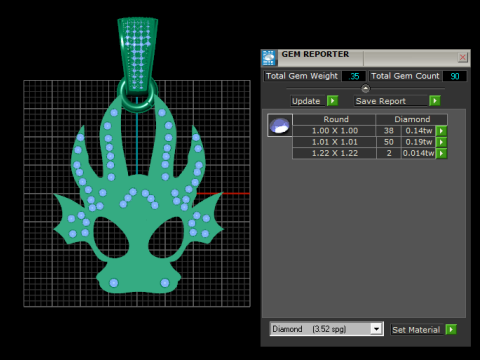The image size is (480, 360).
Task: Select the round gem thumbnail
Action: coord(280,125)
